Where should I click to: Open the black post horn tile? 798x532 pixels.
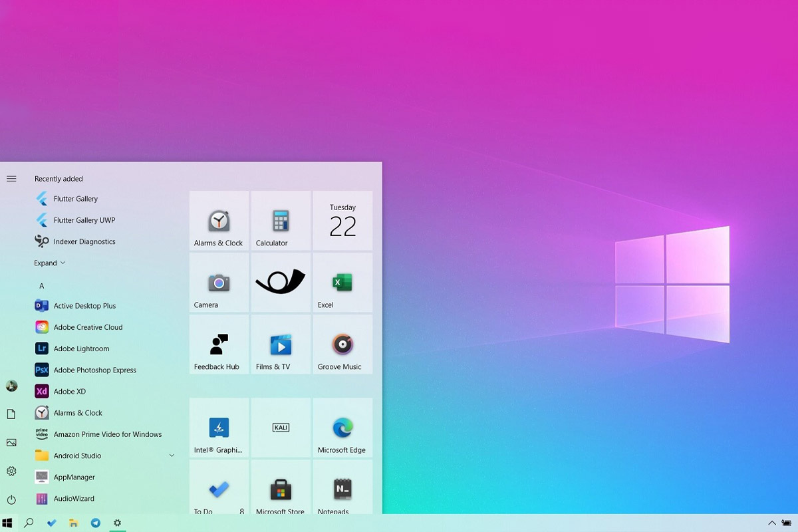[x=281, y=283]
